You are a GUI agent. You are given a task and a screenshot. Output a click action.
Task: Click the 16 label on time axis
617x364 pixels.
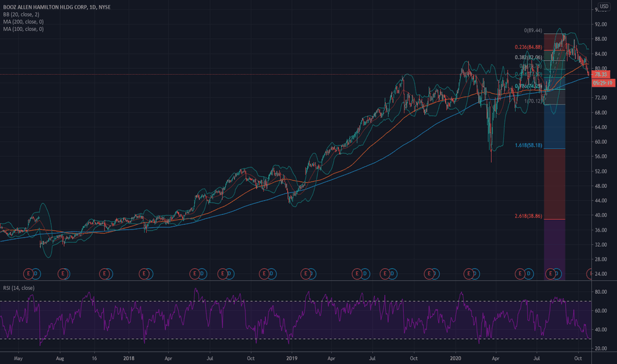[94, 359]
